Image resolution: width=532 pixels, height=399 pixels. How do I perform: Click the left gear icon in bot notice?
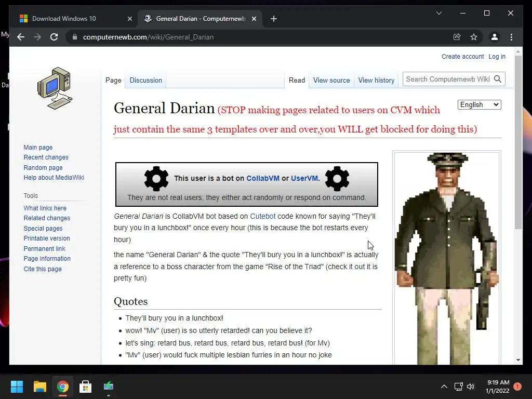coord(156,179)
